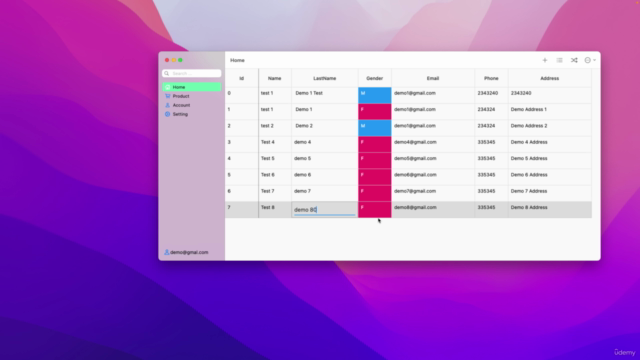Click the demo7@gmail.com email cell
Screen dimensions: 640x360
pos(433,193)
